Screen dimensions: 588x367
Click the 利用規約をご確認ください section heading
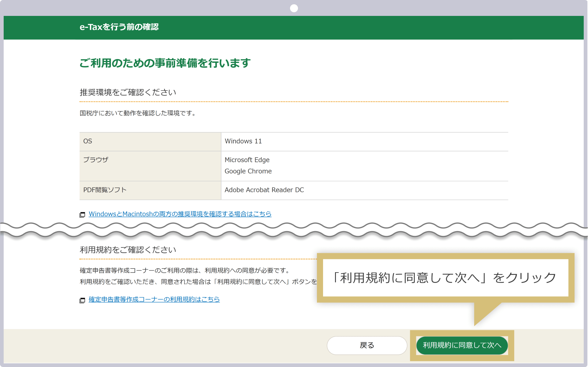coord(128,250)
